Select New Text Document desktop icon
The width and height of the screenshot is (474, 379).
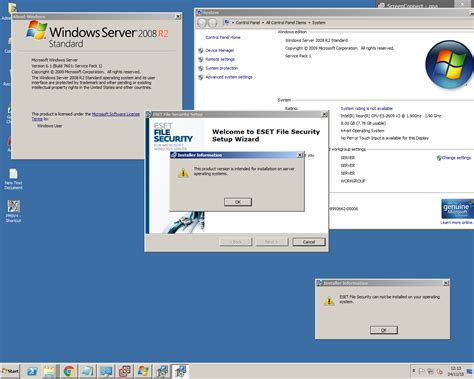pos(13,179)
